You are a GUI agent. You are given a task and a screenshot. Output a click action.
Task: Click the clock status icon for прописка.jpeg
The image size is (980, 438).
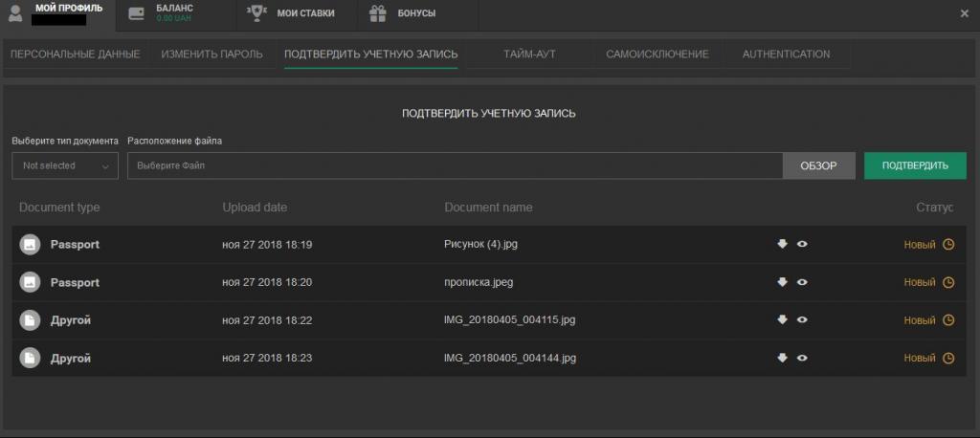[948, 282]
